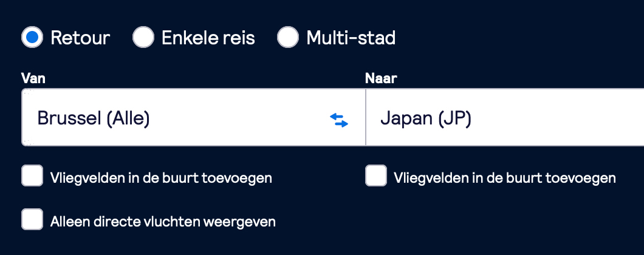Click the Naar field label

point(381,78)
